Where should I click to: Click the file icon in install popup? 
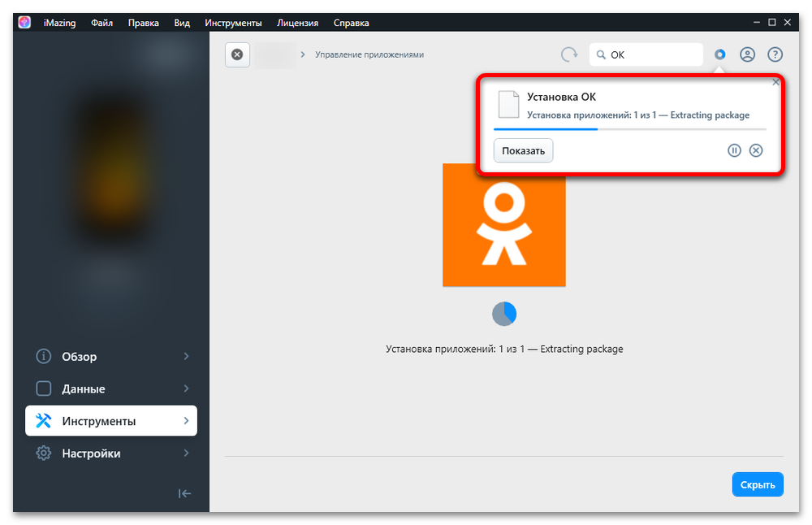508,104
